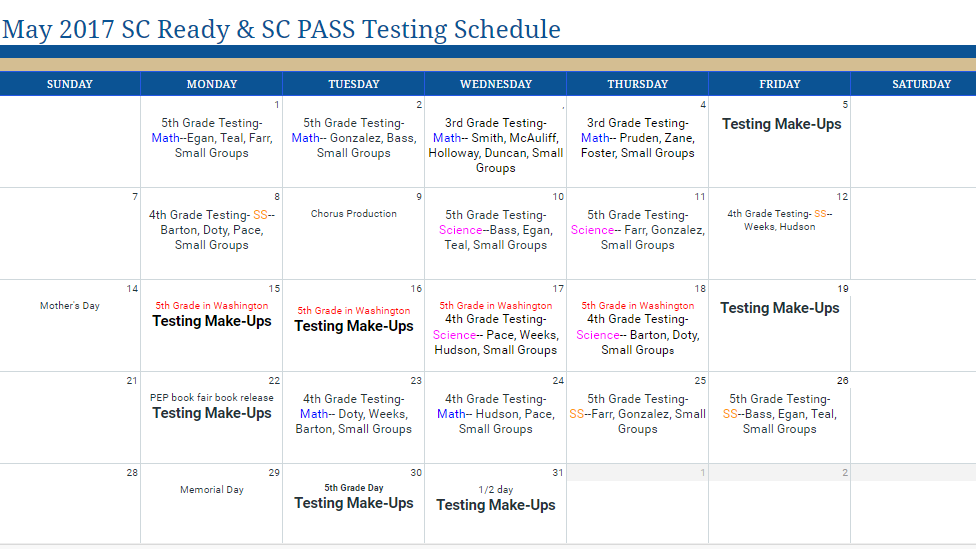Image resolution: width=976 pixels, height=549 pixels.
Task: Click Testing Make-Ups on Friday the 5th
Action: [781, 124]
